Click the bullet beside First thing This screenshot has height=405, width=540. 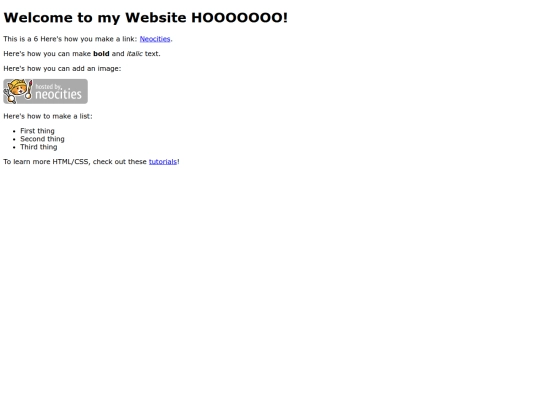pos(14,131)
